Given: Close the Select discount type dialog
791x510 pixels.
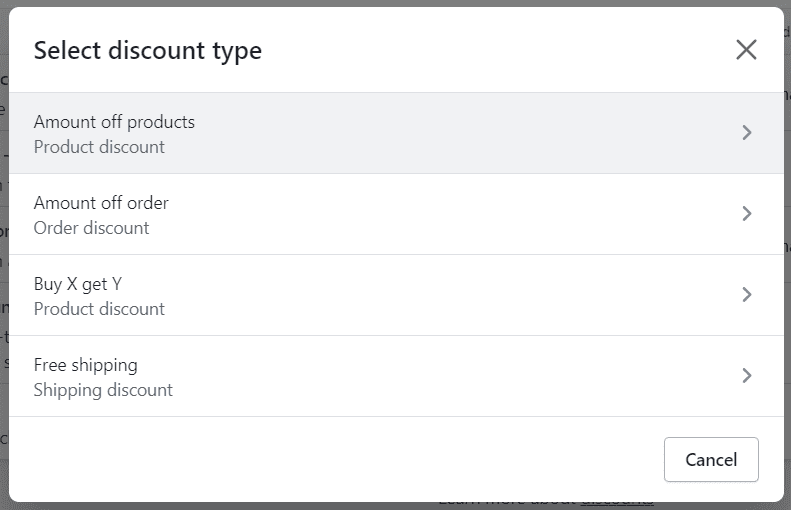Looking at the screenshot, I should 746,50.
